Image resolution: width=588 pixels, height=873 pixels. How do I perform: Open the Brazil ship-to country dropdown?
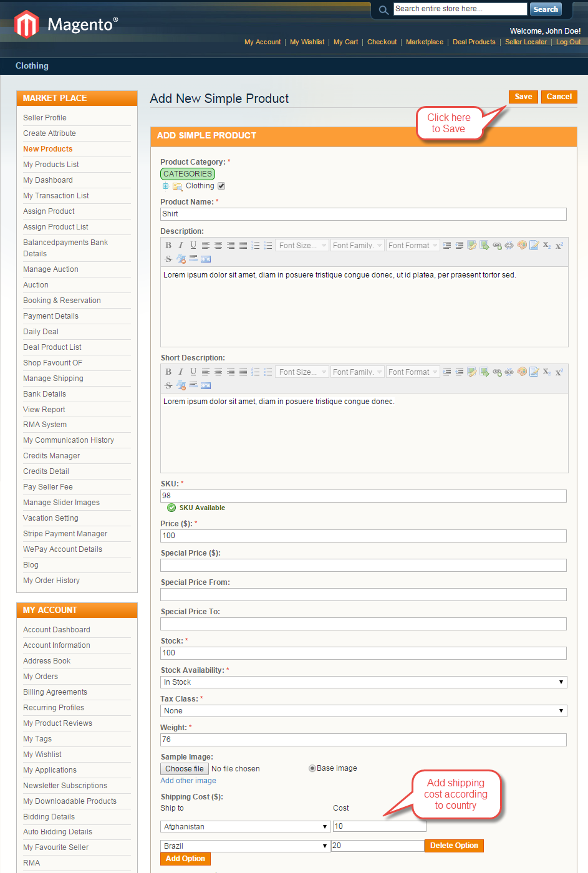click(245, 846)
